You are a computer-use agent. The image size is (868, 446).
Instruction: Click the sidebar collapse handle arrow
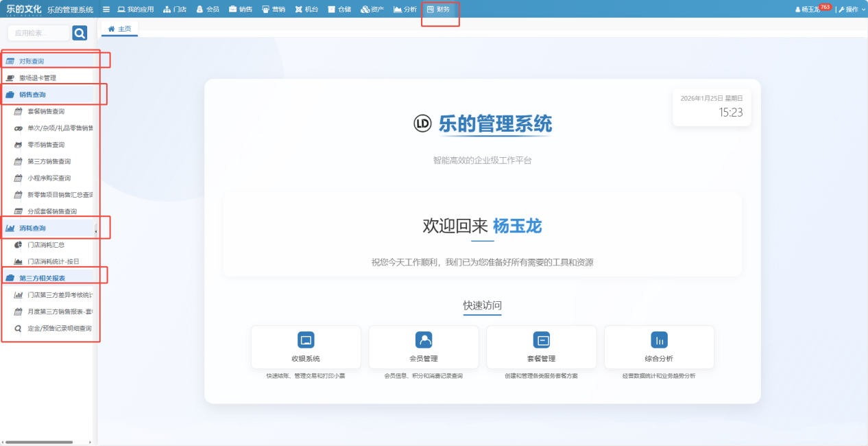pyautogui.click(x=95, y=231)
